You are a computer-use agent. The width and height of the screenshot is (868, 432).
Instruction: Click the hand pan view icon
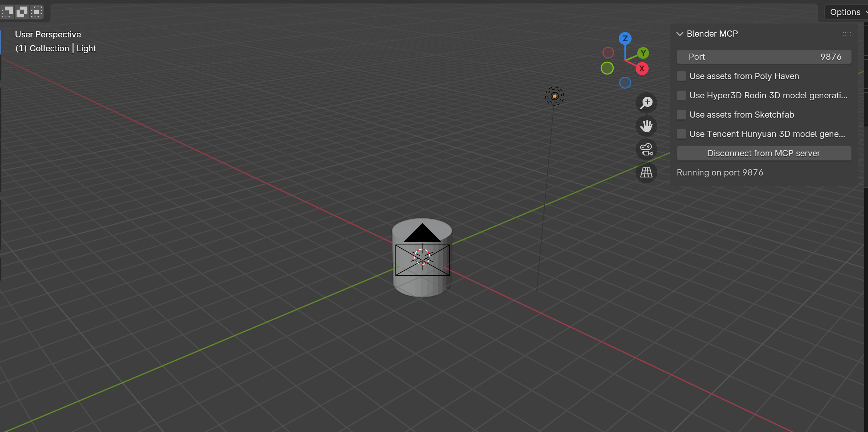point(646,126)
